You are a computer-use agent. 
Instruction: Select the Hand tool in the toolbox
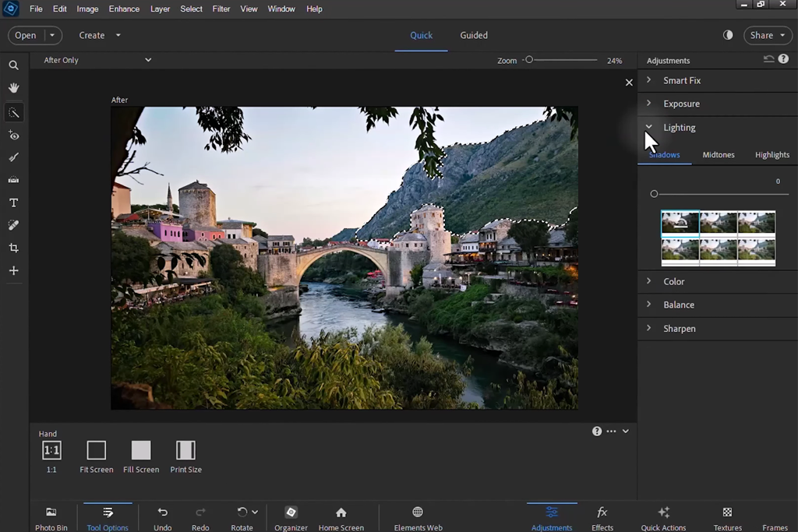pyautogui.click(x=14, y=88)
